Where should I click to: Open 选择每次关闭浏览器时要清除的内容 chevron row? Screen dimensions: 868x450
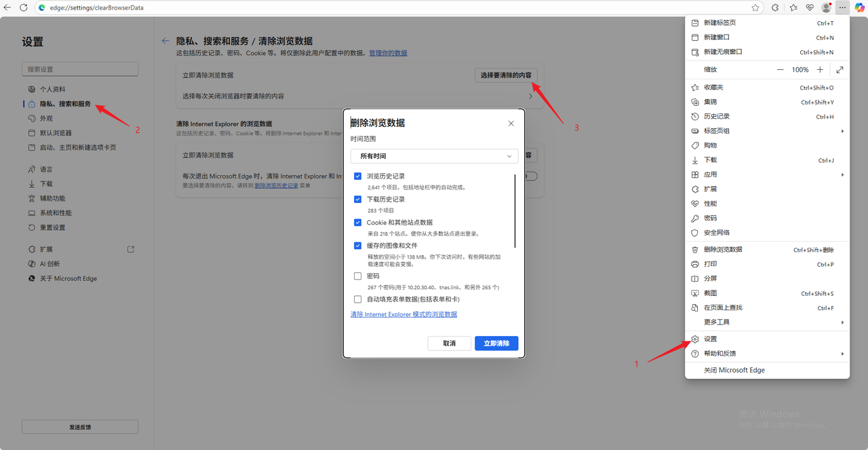359,96
